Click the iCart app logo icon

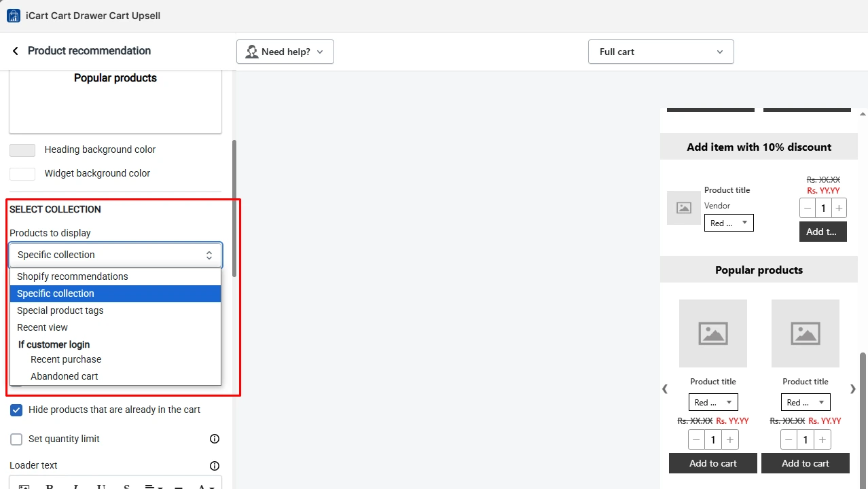tap(13, 16)
